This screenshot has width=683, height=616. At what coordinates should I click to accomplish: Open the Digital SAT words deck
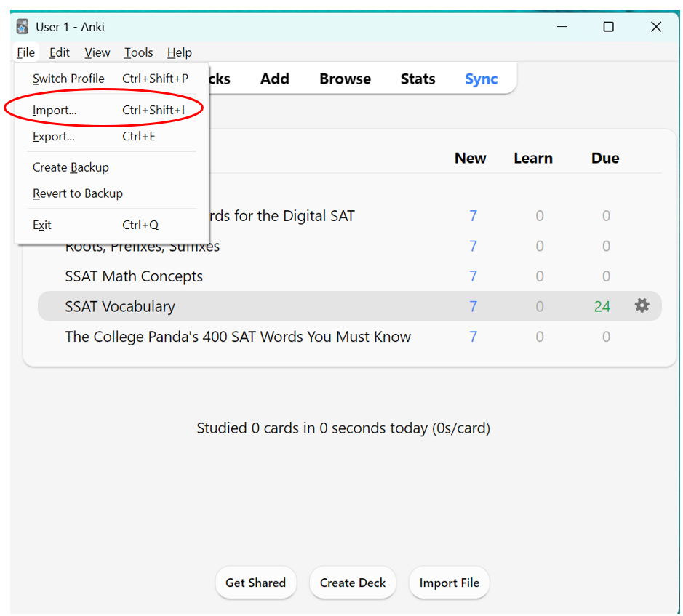(282, 216)
